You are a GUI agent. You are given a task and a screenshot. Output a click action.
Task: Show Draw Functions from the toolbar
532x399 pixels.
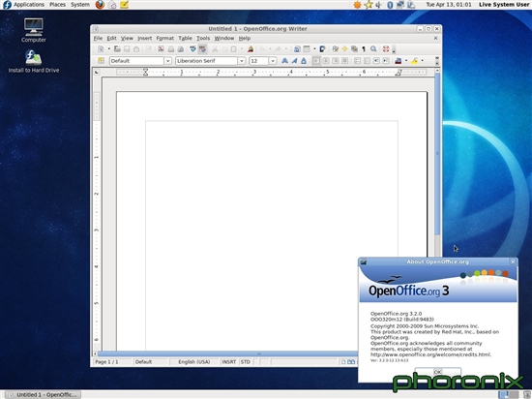coord(323,49)
